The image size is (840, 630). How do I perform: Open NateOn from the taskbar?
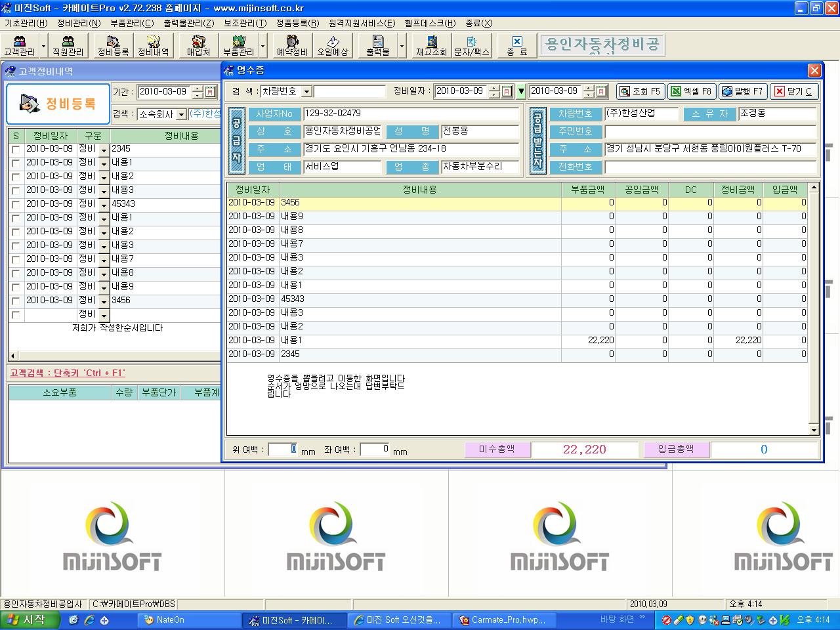189,619
